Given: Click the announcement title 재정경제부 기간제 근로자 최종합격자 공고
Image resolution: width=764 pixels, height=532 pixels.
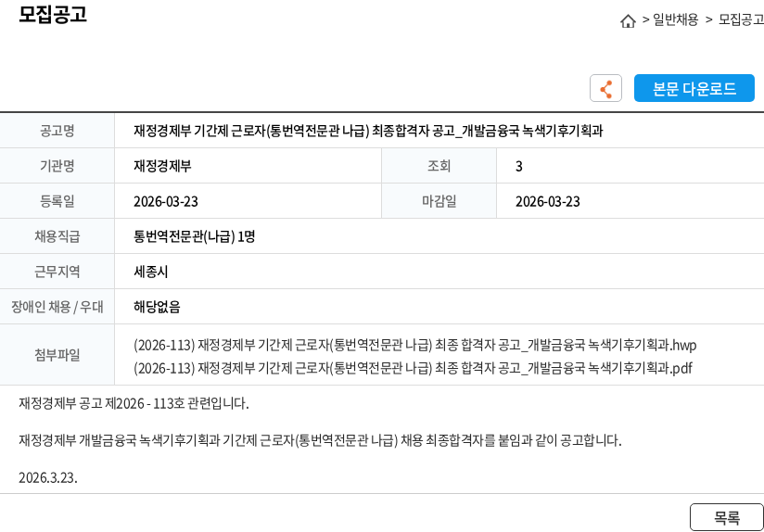Looking at the screenshot, I should point(368,131).
